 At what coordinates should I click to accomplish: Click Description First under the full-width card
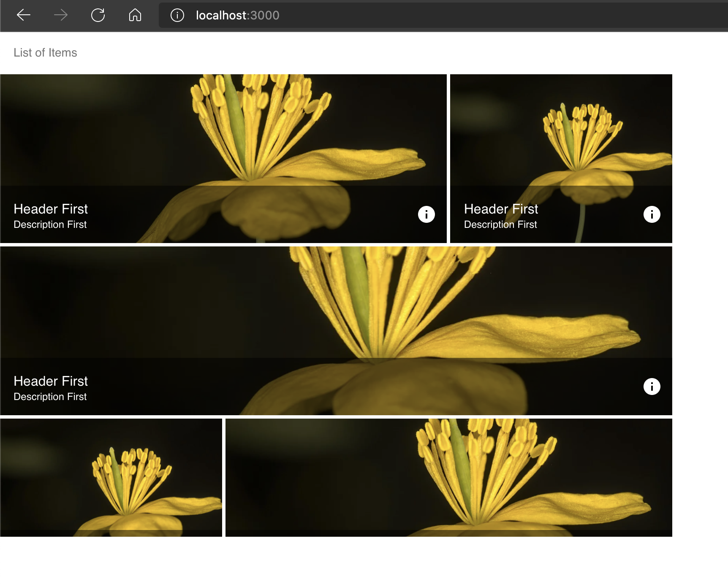50,396
